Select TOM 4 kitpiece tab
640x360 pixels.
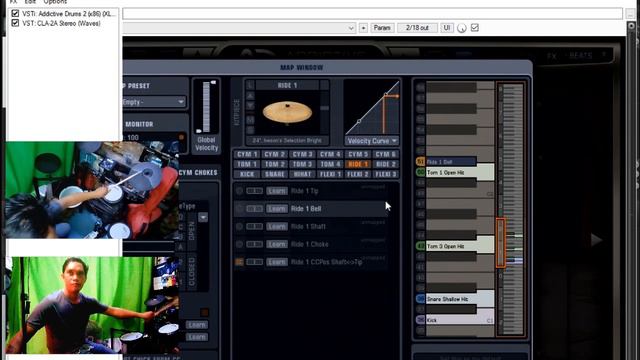[330, 164]
